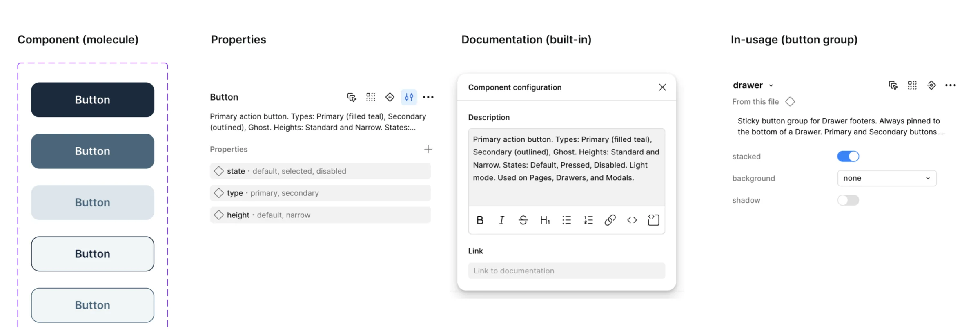Click the select-instances icon in Button panel

coord(352,97)
